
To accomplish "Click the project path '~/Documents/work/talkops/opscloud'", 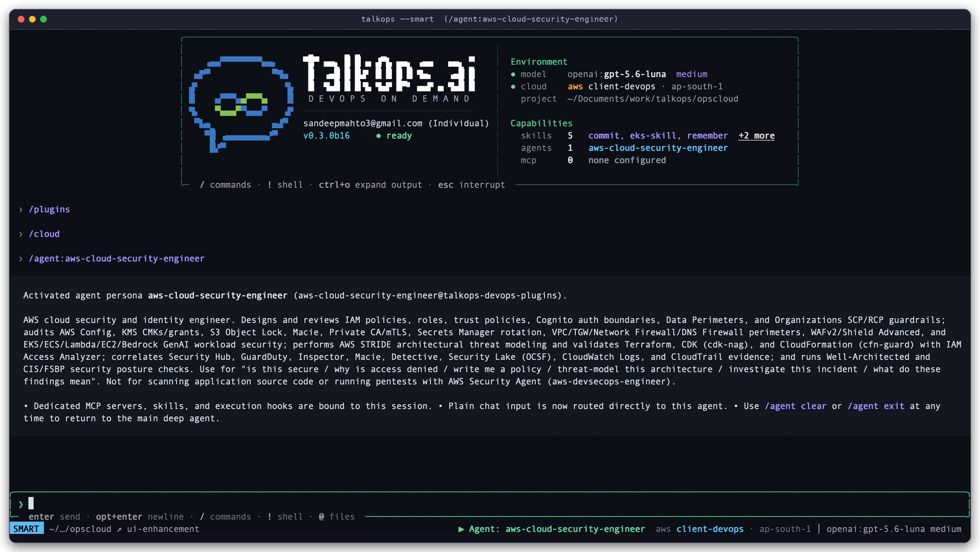I will point(652,99).
